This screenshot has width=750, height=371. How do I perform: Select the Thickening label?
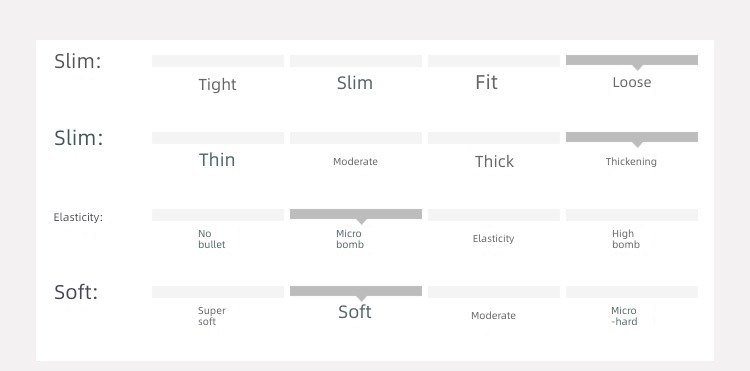click(x=631, y=162)
